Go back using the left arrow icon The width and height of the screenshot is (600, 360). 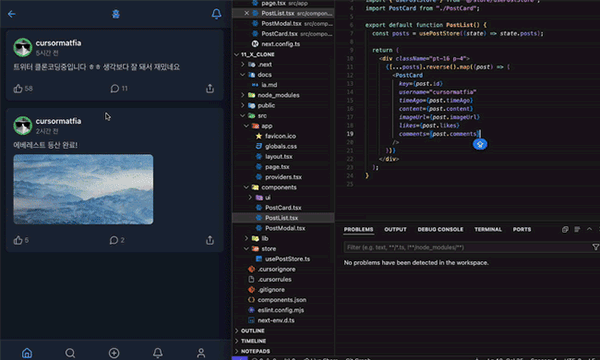pyautogui.click(x=12, y=14)
